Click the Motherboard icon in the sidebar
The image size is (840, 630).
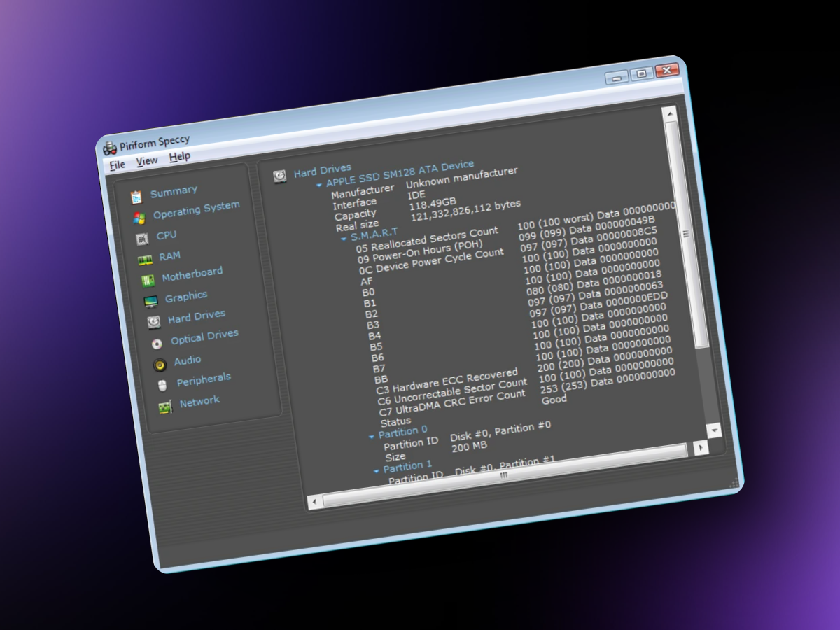tap(148, 281)
